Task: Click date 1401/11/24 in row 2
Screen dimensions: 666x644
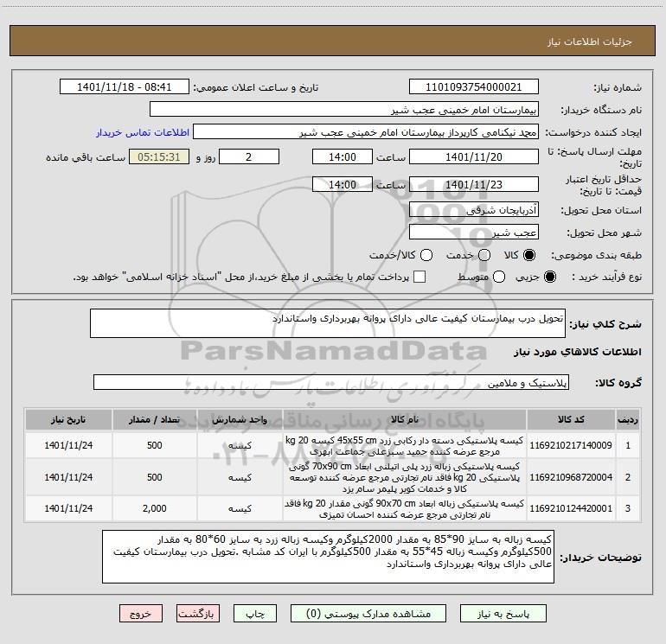Action: tap(68, 477)
